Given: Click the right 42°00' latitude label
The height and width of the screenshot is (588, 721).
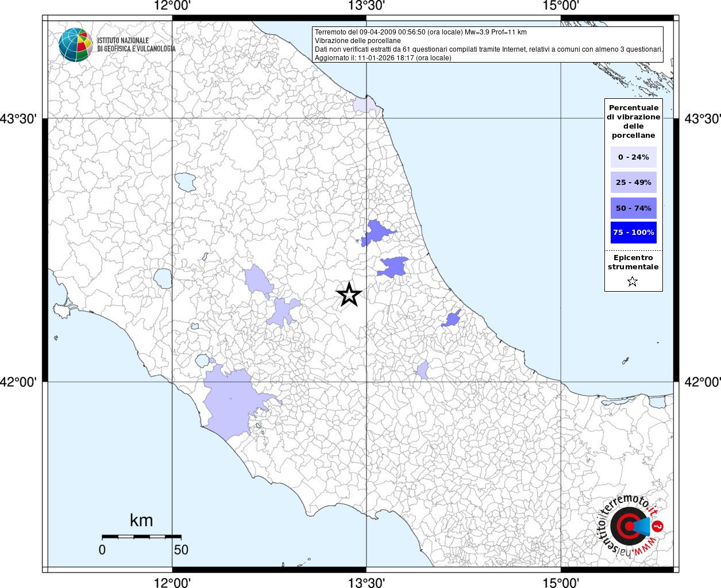Looking at the screenshot, I should [x=702, y=382].
